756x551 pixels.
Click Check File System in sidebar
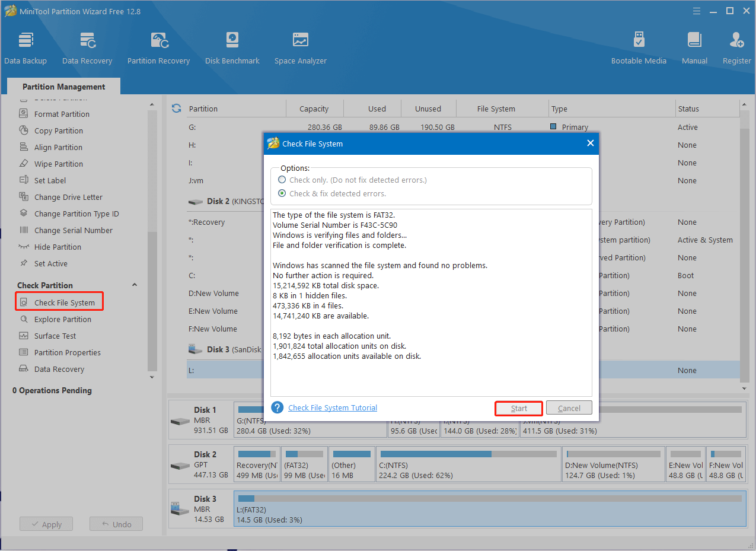tap(59, 302)
